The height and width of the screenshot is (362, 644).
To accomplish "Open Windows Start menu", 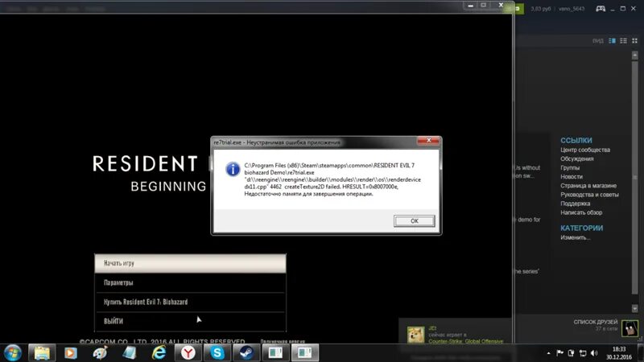I will tap(12, 353).
